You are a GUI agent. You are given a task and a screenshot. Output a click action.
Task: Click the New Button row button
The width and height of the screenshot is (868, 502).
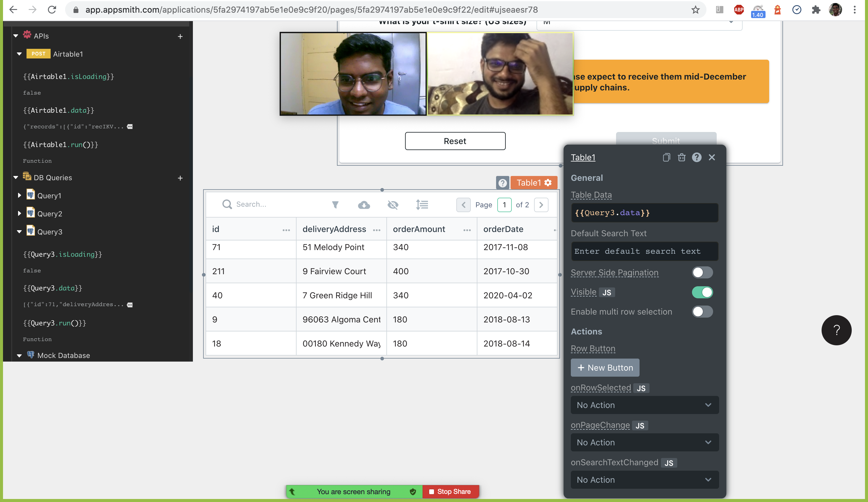click(x=605, y=368)
